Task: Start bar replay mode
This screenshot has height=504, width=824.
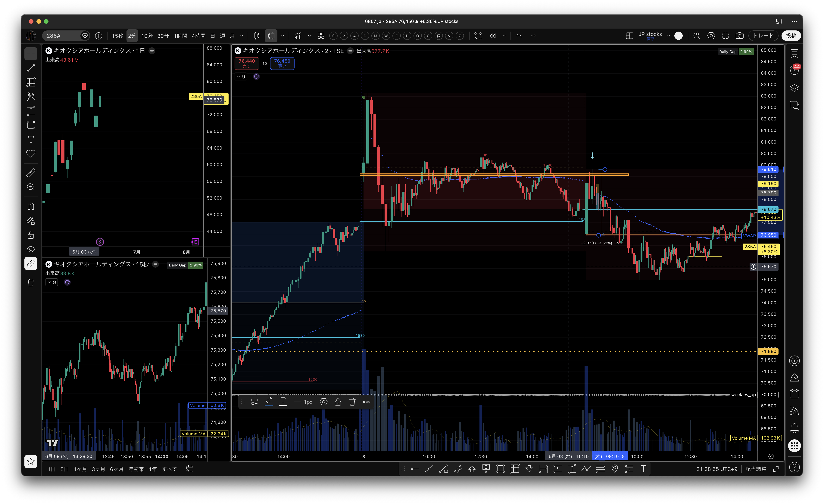Action: pos(493,36)
